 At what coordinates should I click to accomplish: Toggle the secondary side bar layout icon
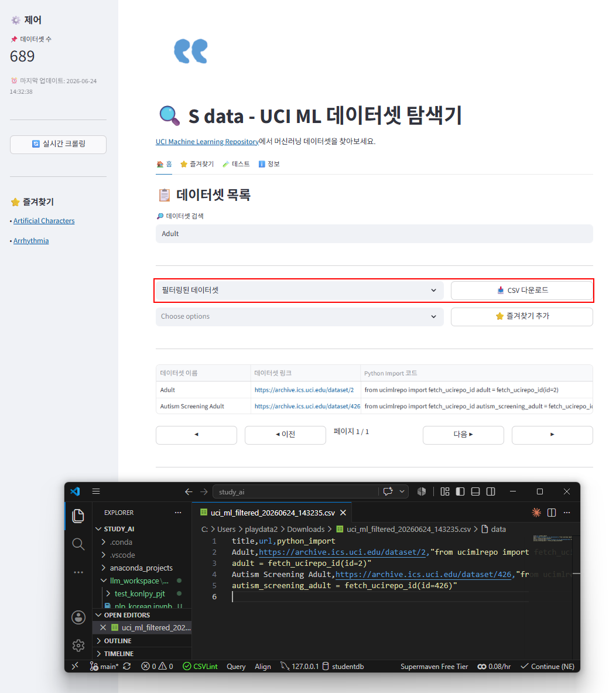coord(491,491)
